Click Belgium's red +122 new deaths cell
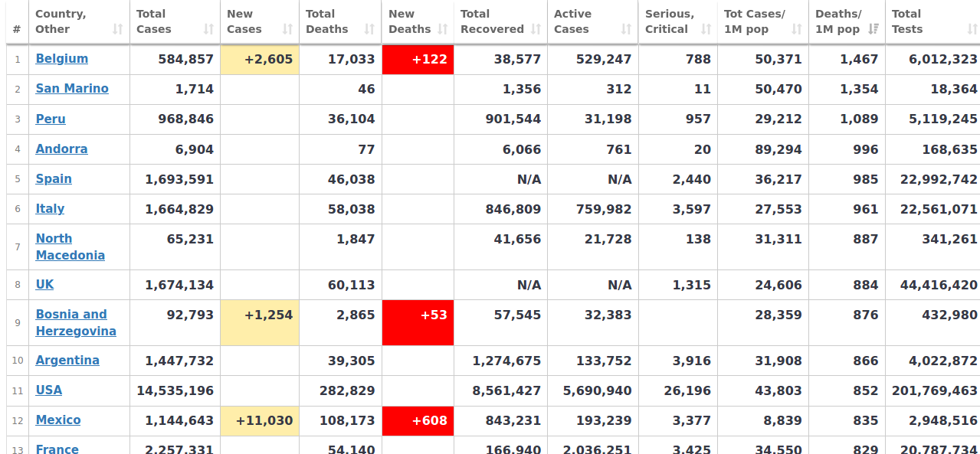This screenshot has width=980, height=454. tap(418, 60)
